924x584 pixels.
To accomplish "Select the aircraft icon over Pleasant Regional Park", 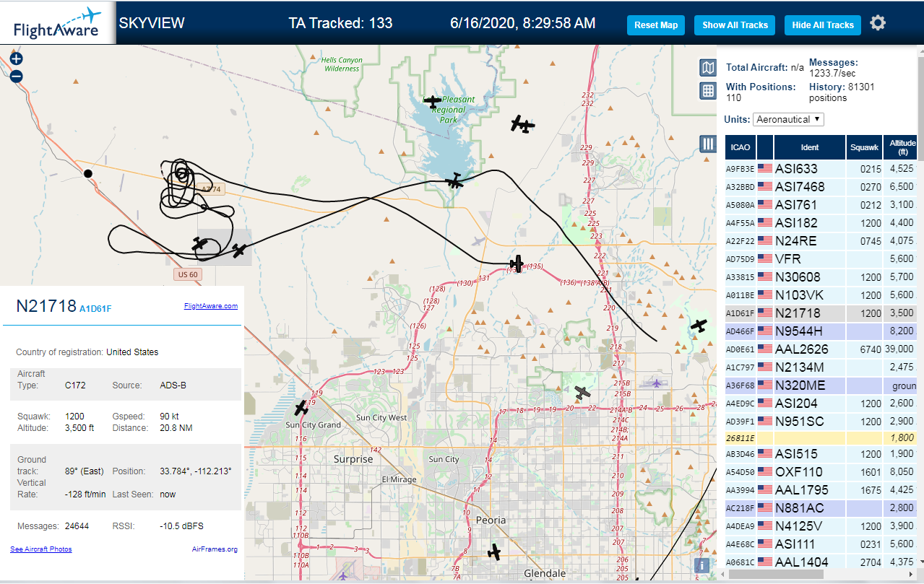I will [x=433, y=101].
